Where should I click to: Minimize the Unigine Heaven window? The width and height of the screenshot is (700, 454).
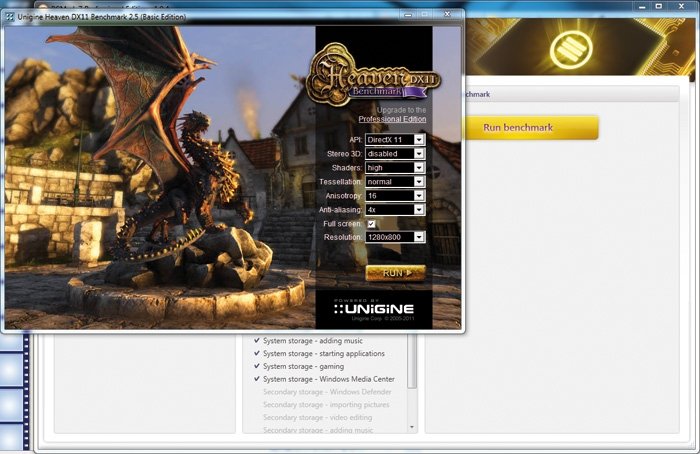[x=408, y=15]
